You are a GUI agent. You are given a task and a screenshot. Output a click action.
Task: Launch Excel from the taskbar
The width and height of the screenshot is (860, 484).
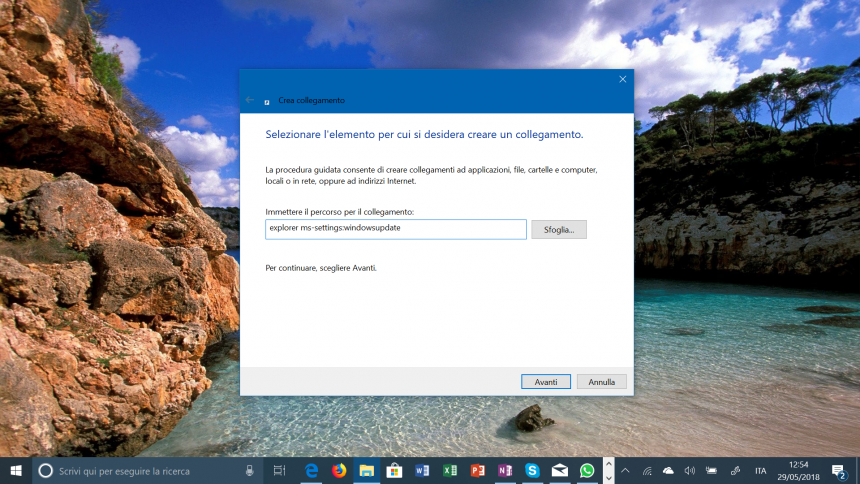[450, 471]
